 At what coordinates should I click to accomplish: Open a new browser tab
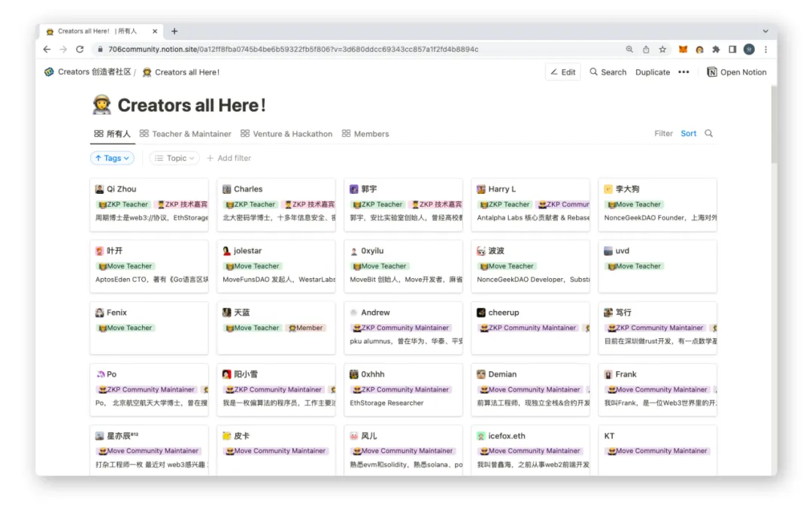point(174,31)
